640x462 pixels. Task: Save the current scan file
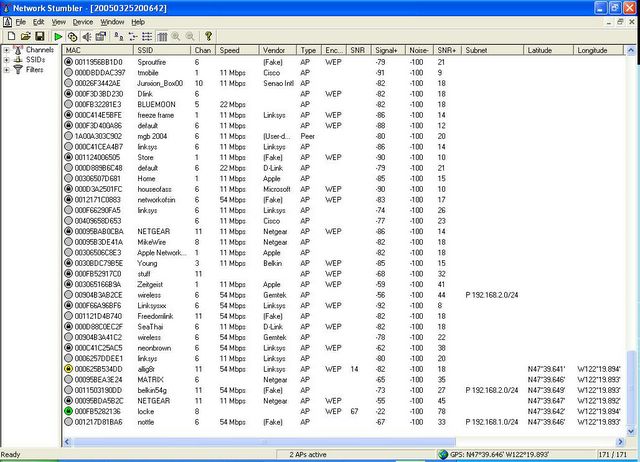(x=40, y=36)
